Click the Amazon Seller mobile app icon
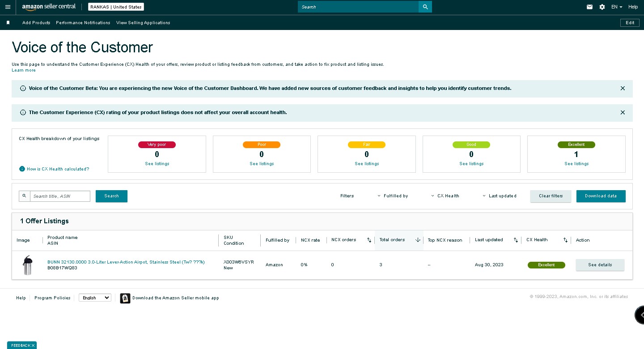 [125, 298]
